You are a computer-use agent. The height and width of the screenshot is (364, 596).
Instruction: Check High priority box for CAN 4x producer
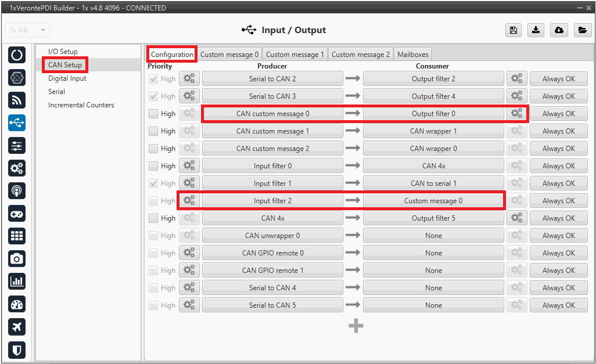[x=153, y=218]
